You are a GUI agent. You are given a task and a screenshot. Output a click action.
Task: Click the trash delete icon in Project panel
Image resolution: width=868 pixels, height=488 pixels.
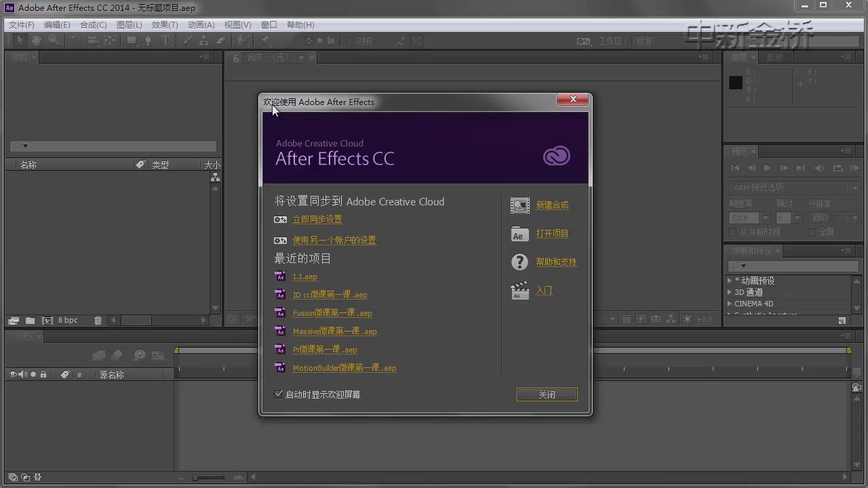pos(98,320)
